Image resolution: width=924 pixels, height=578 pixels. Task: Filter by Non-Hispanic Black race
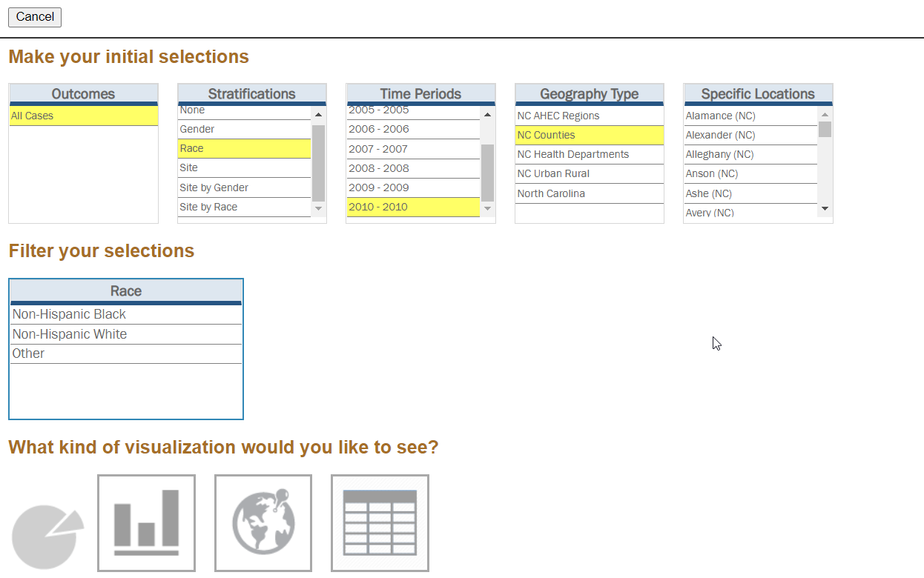(125, 314)
